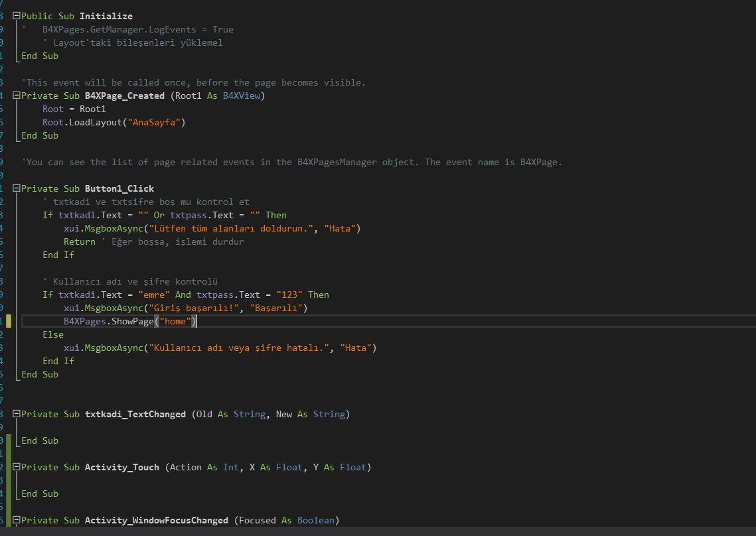Click "Lütfen tüm alanları doldurun." string
This screenshot has height=536, width=756.
pos(234,228)
